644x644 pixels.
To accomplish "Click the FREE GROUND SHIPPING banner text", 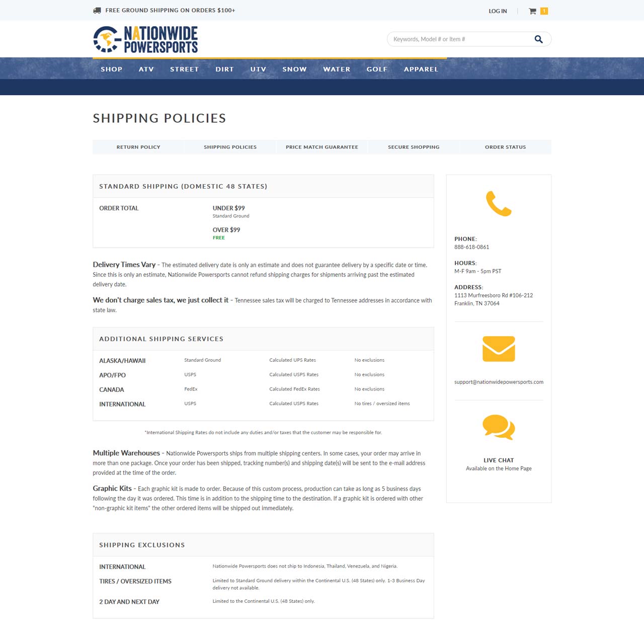I will point(170,10).
